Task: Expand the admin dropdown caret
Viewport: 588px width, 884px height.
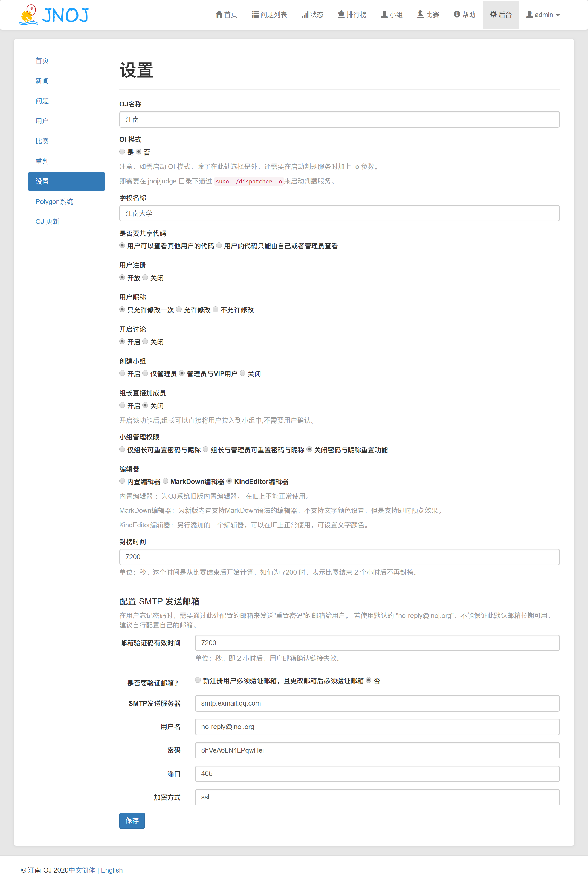Action: tap(558, 15)
